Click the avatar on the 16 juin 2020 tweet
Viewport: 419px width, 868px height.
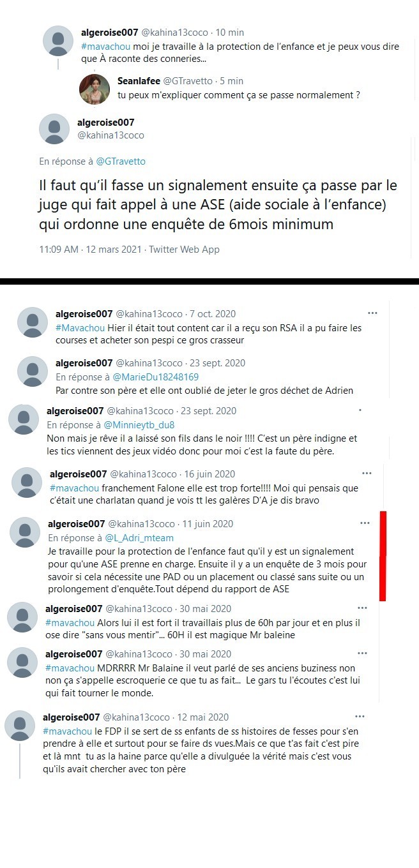27,483
